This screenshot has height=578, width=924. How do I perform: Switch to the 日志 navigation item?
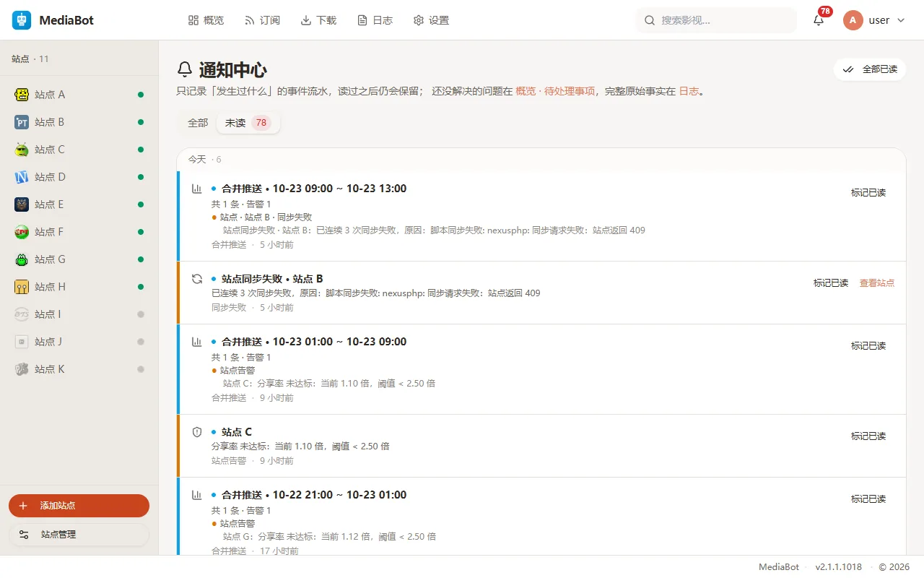(x=375, y=20)
